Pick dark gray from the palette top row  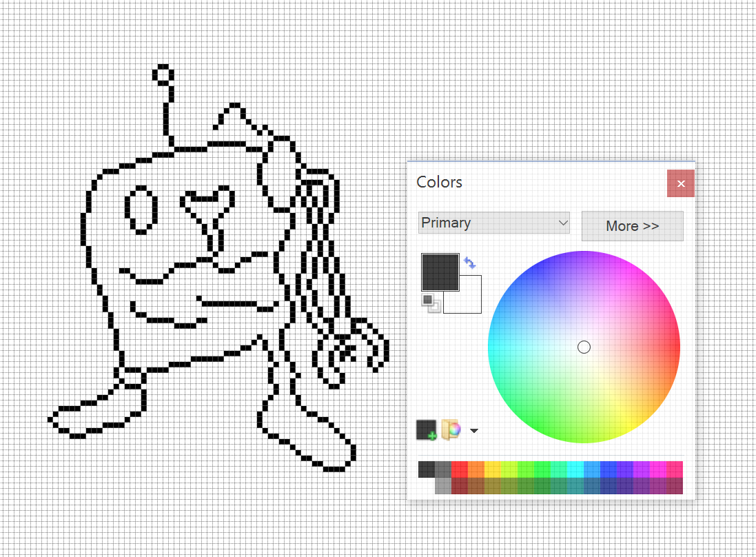click(x=443, y=469)
